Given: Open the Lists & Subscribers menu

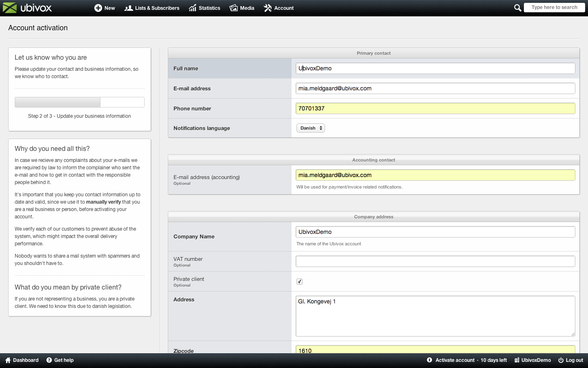Looking at the screenshot, I should click(152, 8).
